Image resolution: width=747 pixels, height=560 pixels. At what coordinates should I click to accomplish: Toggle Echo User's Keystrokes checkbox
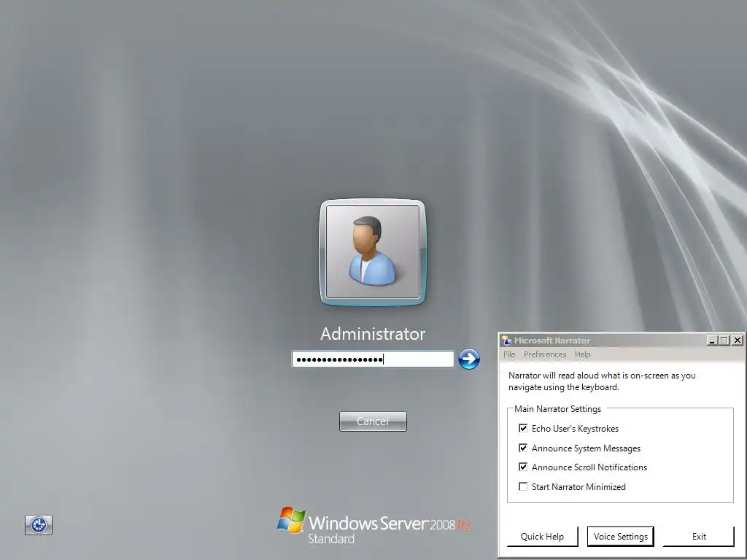click(523, 428)
